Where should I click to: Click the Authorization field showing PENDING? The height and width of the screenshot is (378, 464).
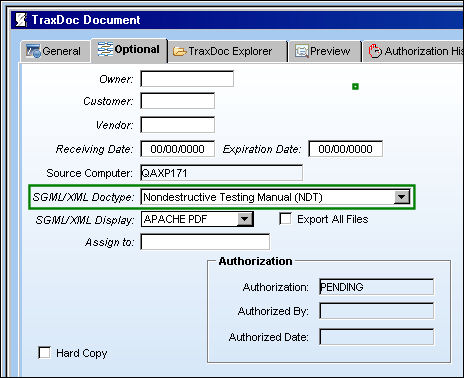coord(377,287)
